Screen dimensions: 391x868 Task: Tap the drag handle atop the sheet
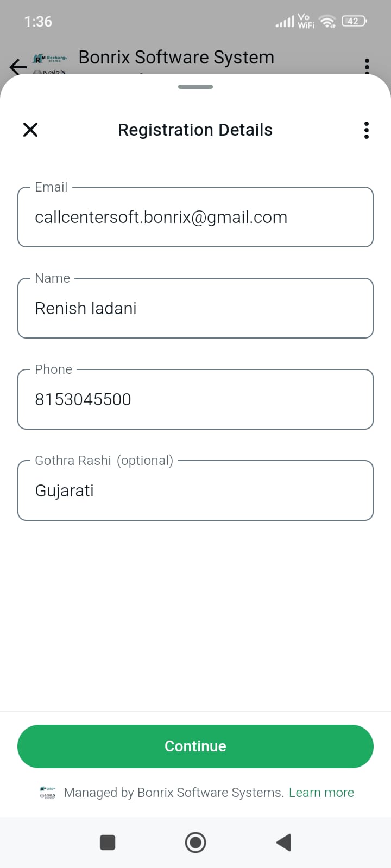(195, 87)
